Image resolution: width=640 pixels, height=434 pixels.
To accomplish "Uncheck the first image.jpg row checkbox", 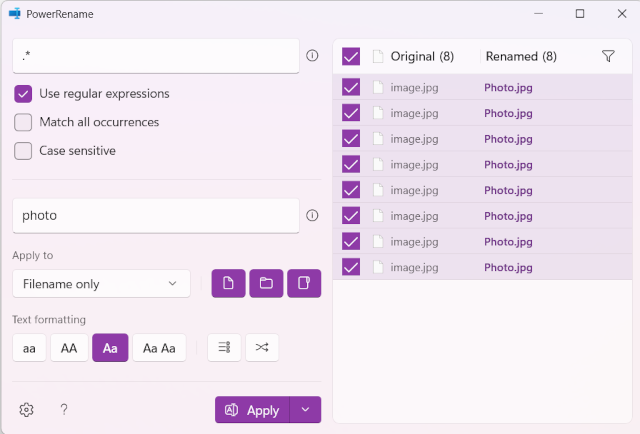I will pos(351,87).
